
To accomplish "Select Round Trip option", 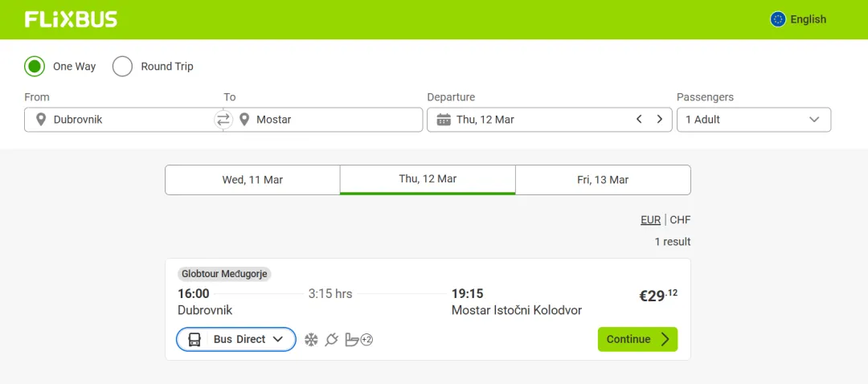I will point(153,67).
